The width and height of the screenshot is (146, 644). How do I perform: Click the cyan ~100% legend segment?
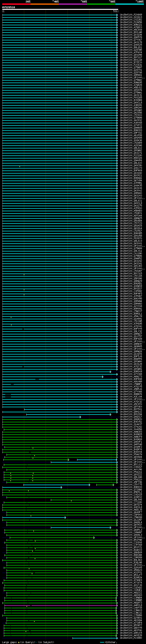[130, 4]
